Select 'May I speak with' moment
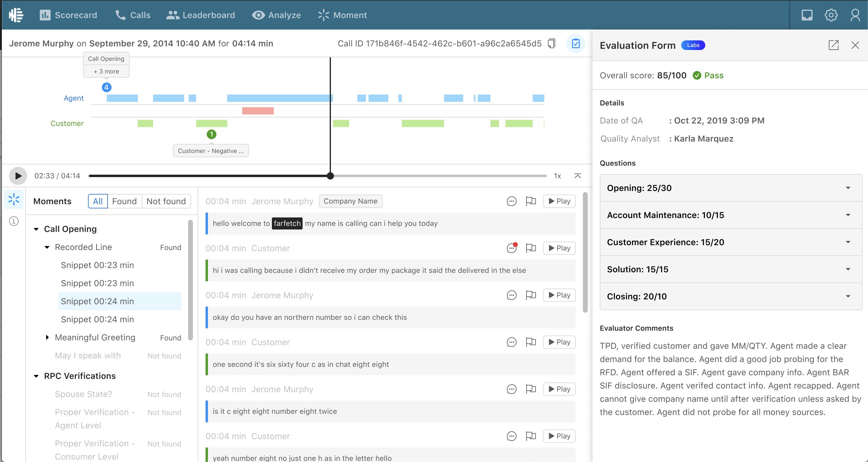The width and height of the screenshot is (868, 462). click(88, 356)
